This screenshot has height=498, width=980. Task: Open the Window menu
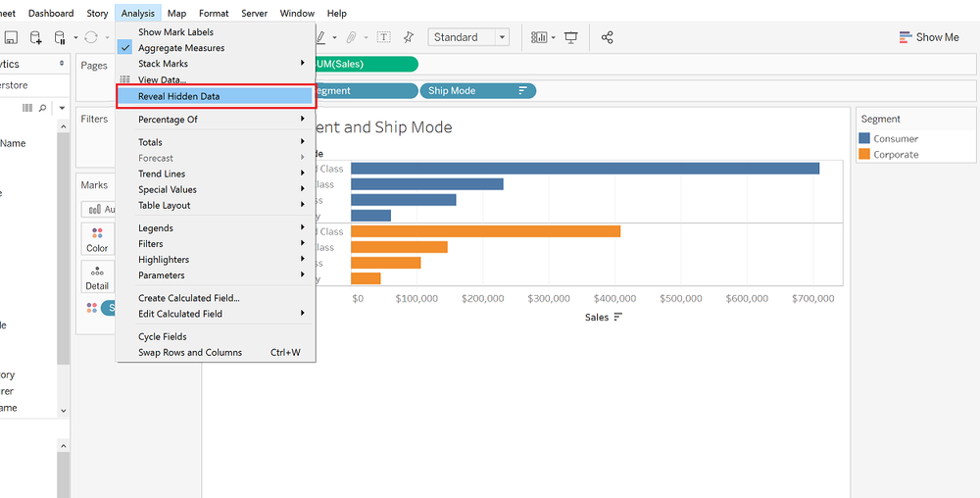[297, 13]
